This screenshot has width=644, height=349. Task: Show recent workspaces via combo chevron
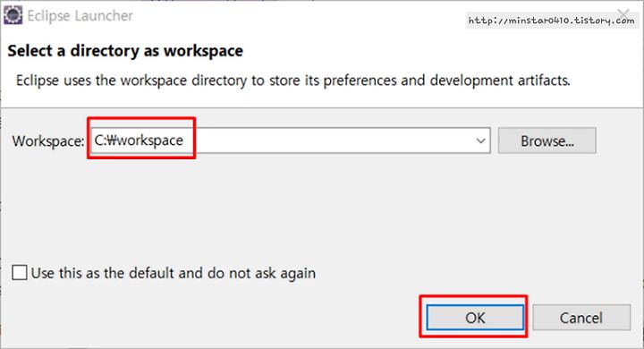(480, 141)
